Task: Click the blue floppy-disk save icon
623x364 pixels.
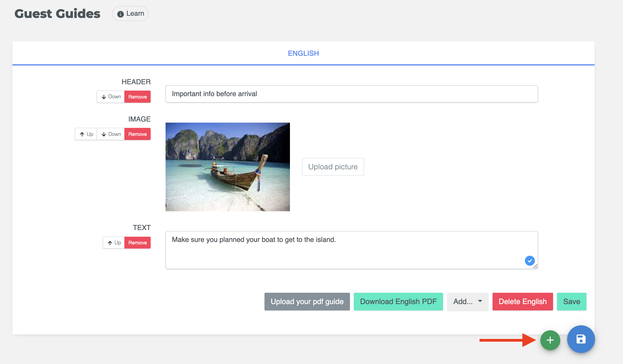Action: tap(581, 339)
